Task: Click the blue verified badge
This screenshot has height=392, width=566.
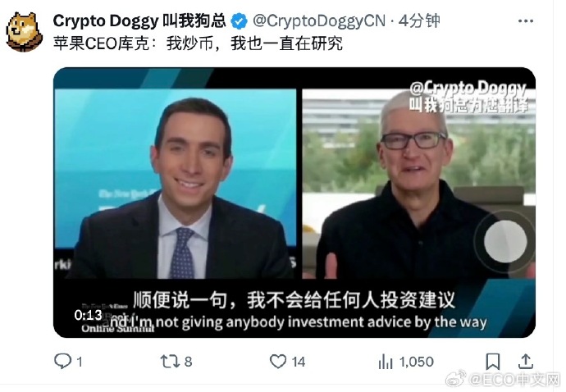Action: pyautogui.click(x=239, y=21)
